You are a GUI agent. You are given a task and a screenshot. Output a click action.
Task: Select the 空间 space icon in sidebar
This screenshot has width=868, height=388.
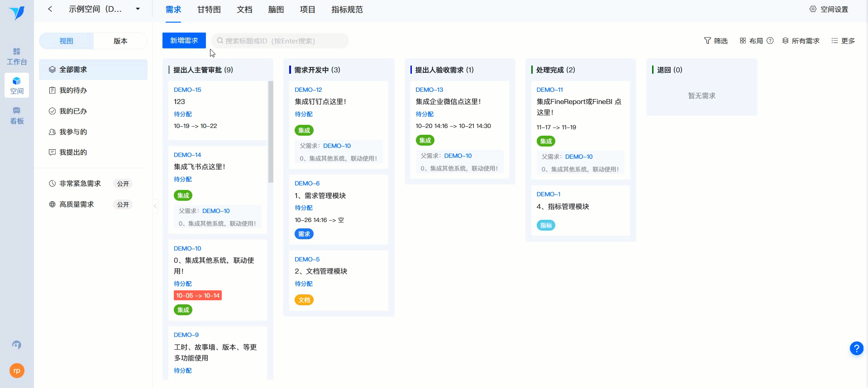click(x=17, y=85)
